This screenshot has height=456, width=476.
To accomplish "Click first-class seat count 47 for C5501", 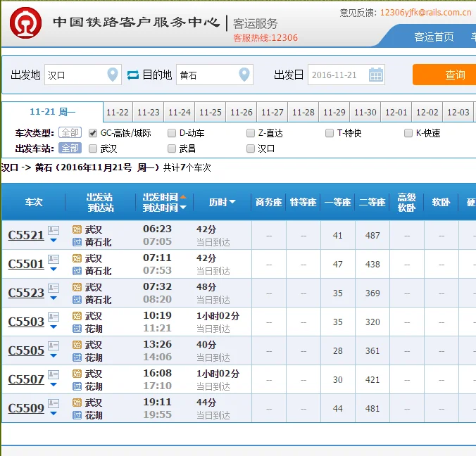I will 337,265.
